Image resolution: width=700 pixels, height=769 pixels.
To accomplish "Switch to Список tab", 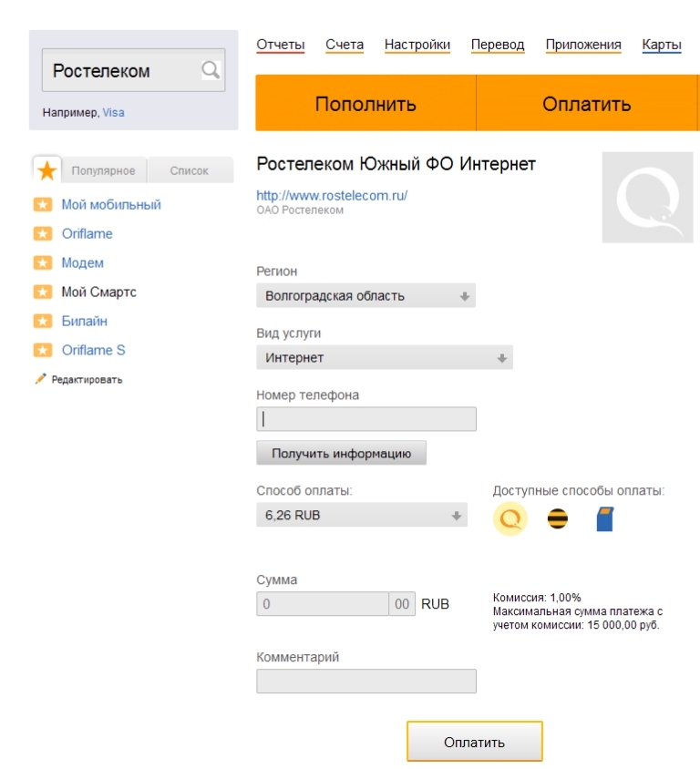I will coord(190,170).
